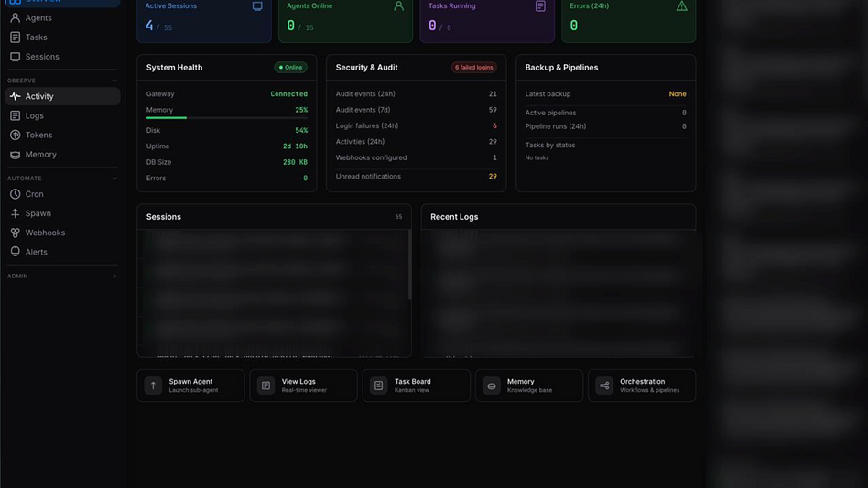Screen dimensions: 868x488
Task: Click the Spawn Agent arrow icon
Action: [153, 385]
